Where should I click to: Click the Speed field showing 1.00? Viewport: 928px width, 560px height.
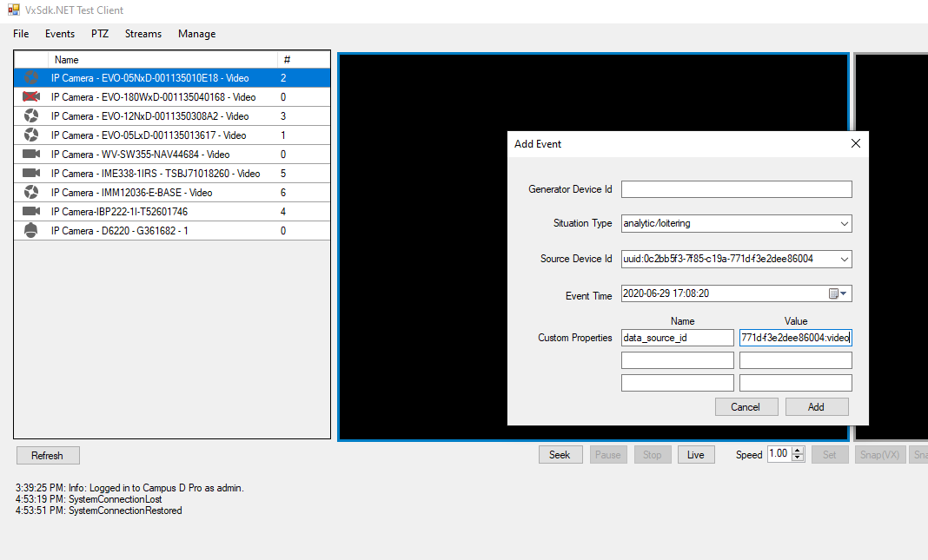point(779,453)
